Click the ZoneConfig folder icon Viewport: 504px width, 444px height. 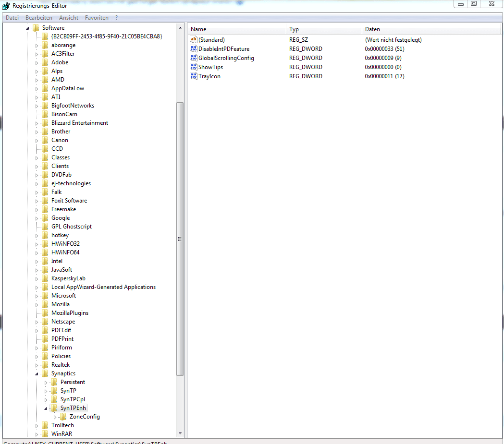point(63,416)
